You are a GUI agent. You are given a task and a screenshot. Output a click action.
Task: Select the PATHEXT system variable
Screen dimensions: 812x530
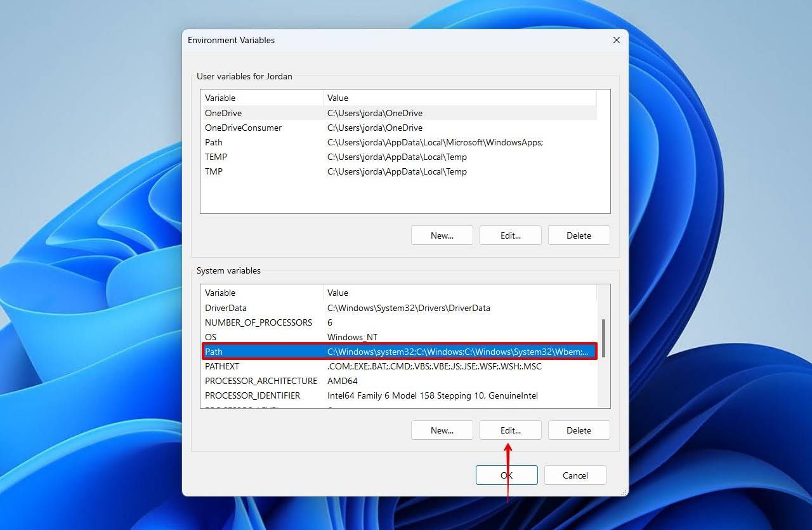click(399, 366)
